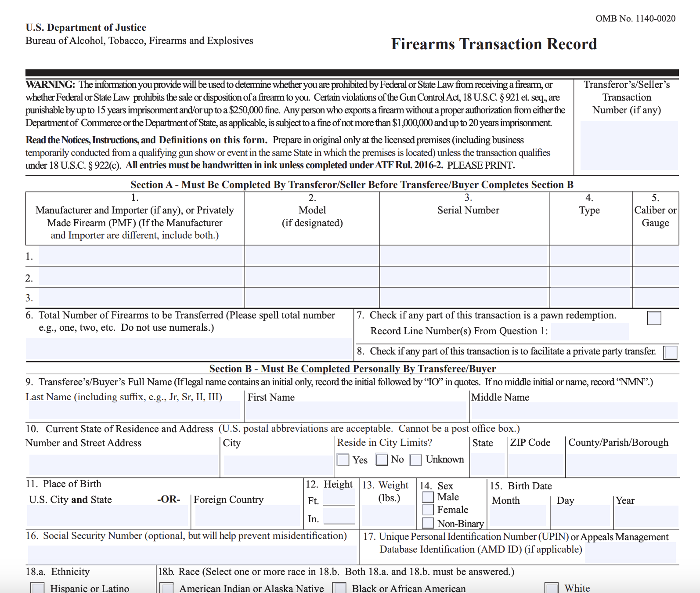The width and height of the screenshot is (700, 593).
Task: Click the Section A heading text
Action: [x=352, y=184]
